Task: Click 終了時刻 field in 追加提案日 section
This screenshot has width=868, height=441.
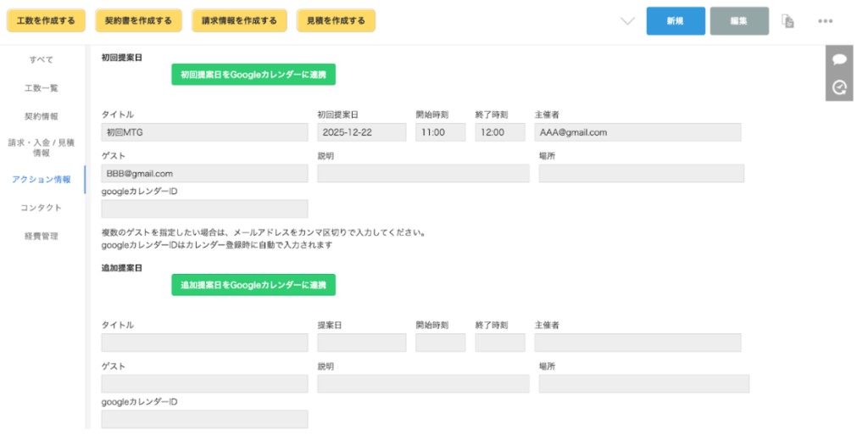Action: point(500,343)
